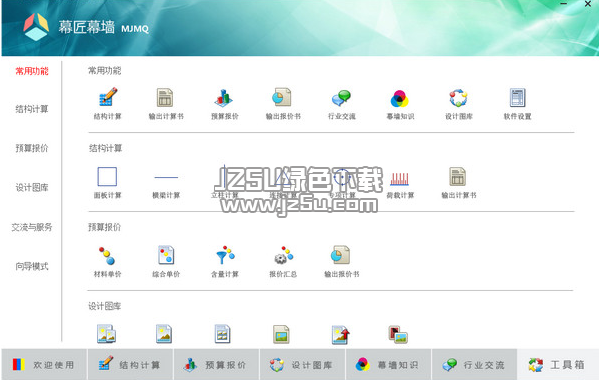The image size is (599, 380).
Task: Select 预算报价 in left sidebar
Action: tap(32, 148)
